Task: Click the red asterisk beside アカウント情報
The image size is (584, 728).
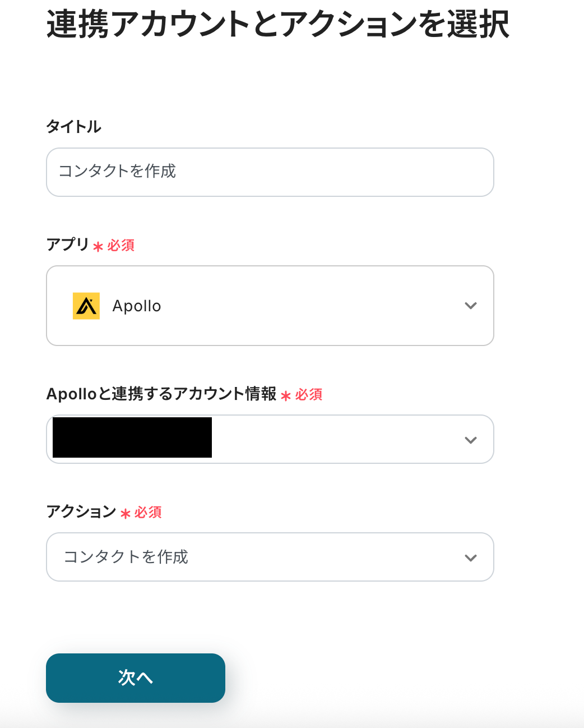Action: pos(286,395)
